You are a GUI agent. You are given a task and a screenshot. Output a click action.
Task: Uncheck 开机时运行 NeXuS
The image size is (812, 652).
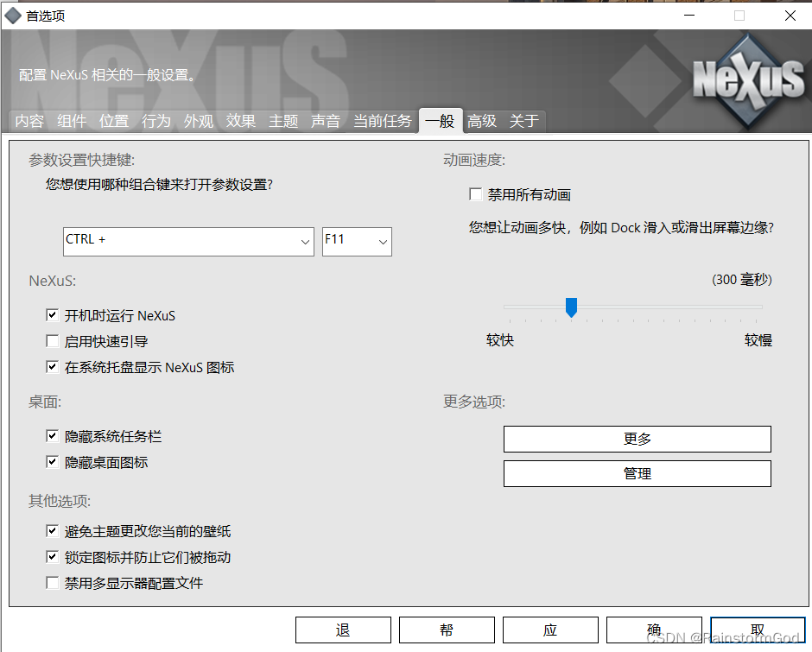[x=53, y=315]
